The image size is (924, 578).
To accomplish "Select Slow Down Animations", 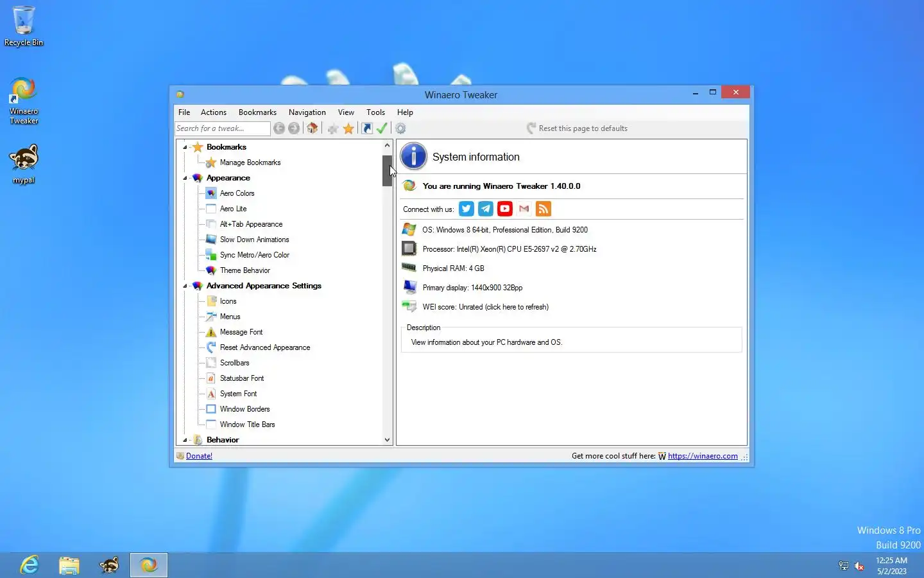I will 254,240.
